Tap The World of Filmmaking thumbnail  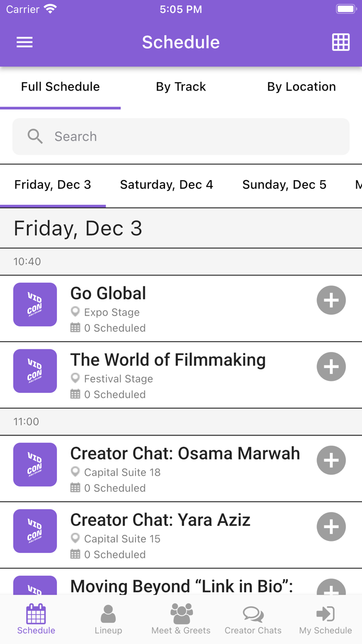click(35, 371)
